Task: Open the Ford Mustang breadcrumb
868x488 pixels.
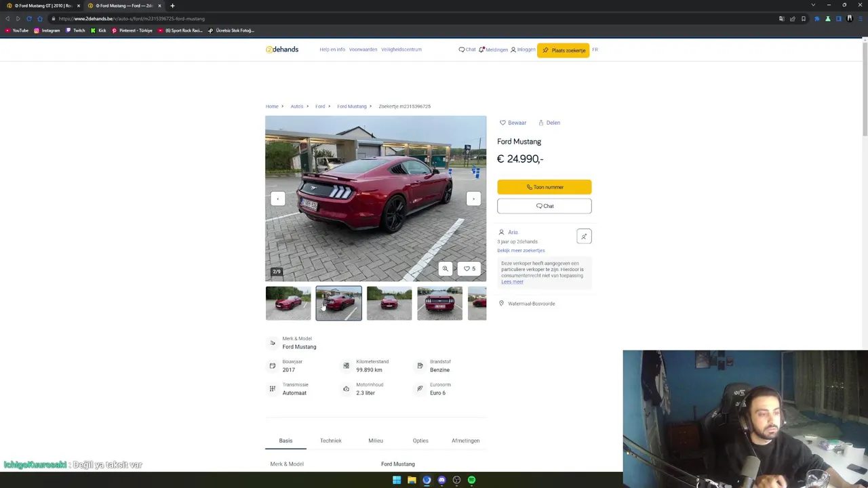Action: (x=351, y=106)
